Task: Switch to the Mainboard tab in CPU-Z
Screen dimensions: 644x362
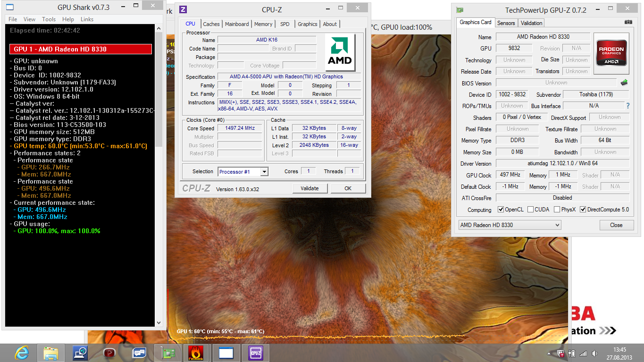Action: 237,24
